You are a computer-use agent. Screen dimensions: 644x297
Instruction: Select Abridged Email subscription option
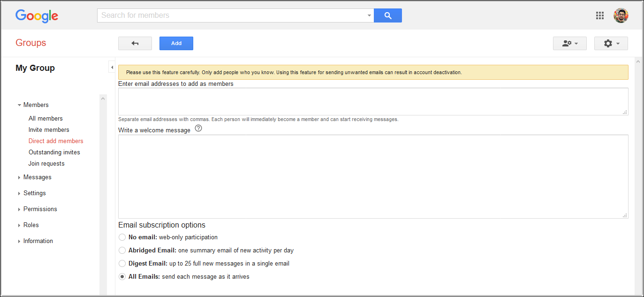point(122,250)
